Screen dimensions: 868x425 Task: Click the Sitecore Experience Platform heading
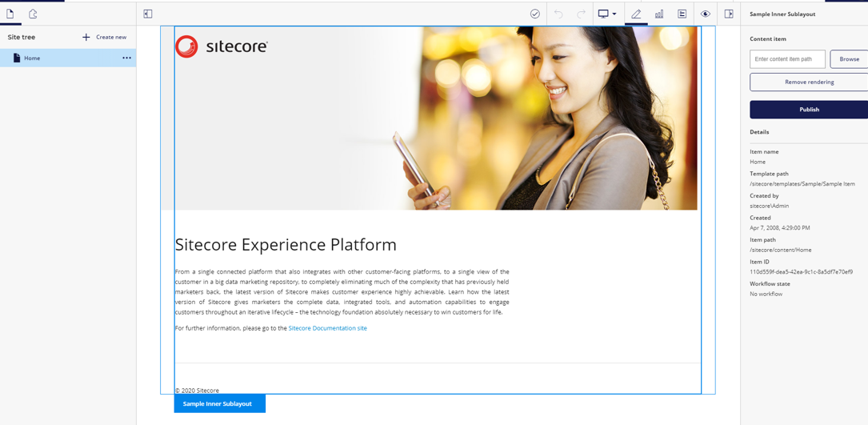coord(286,245)
